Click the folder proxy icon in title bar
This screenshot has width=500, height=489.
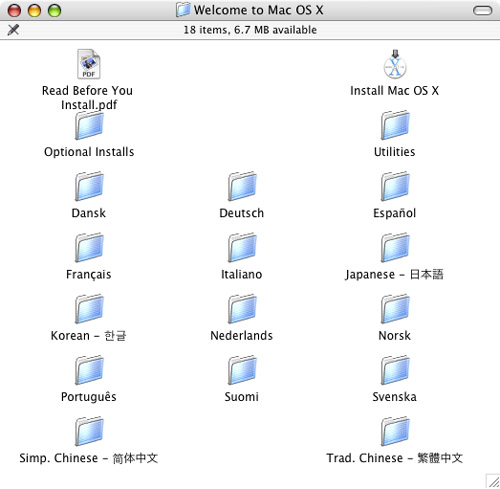pyautogui.click(x=183, y=10)
